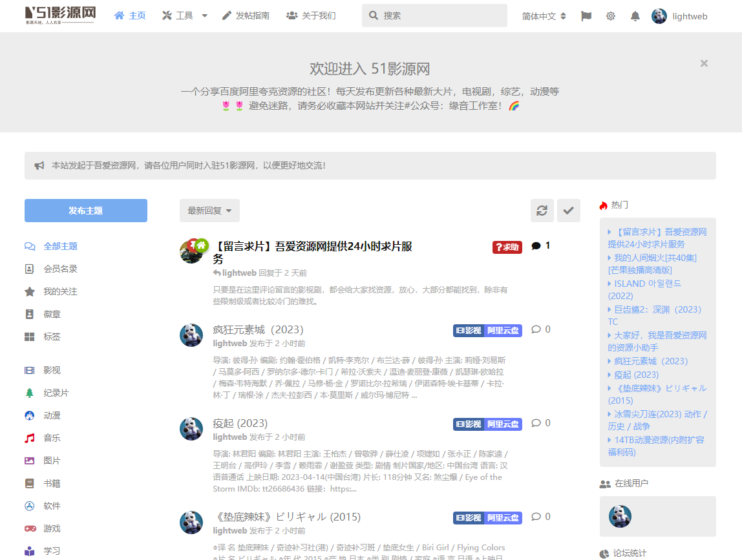The height and width of the screenshot is (560, 742).
Task: Click the lightweb avatar in header
Action: point(659,16)
